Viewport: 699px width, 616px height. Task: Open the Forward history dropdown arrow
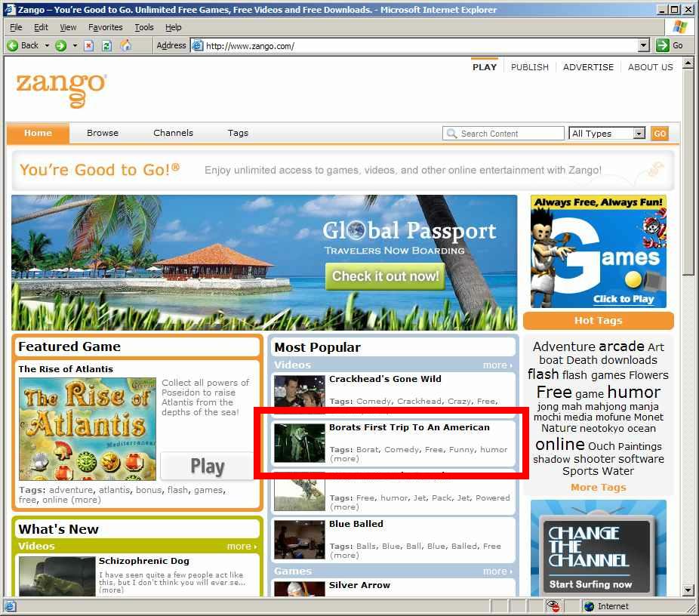75,45
